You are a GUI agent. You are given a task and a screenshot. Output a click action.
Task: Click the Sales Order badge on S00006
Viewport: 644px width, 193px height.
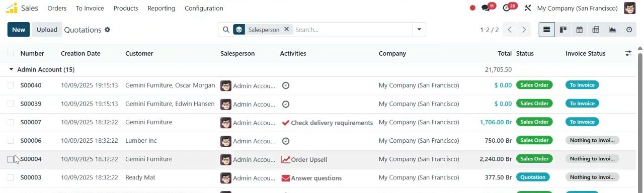coord(534,140)
